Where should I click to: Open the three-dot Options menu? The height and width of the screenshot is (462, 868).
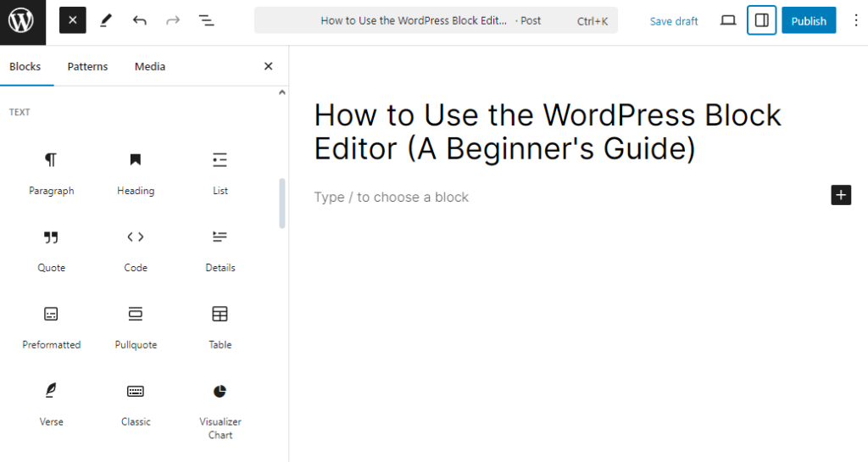(855, 20)
